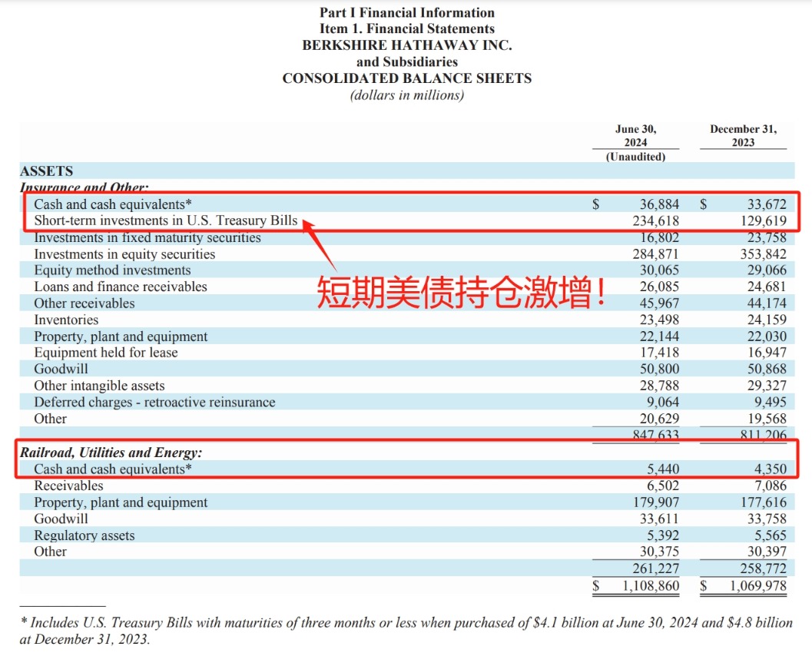Select the BERKSHIRE HATHAWAY INC. heading
The width and height of the screenshot is (812, 653).
(x=406, y=45)
